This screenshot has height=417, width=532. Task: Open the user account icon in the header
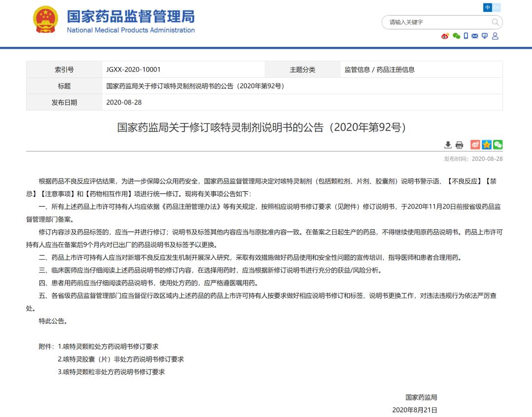click(494, 36)
